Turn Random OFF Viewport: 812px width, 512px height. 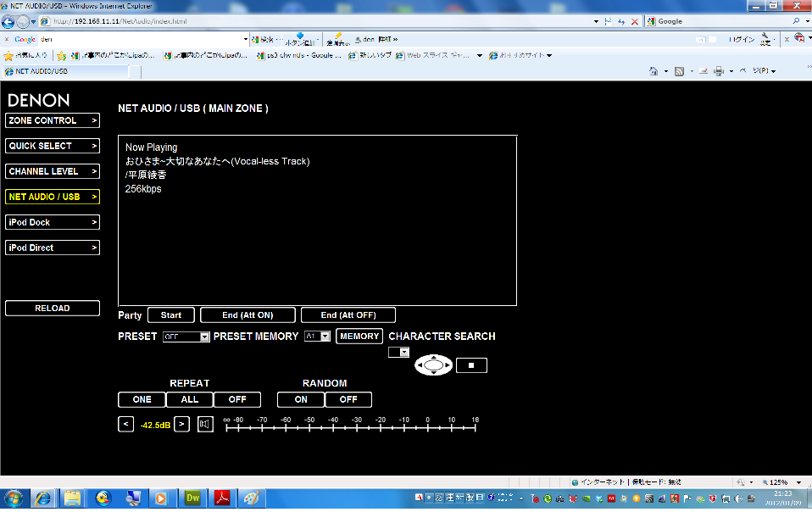click(348, 399)
